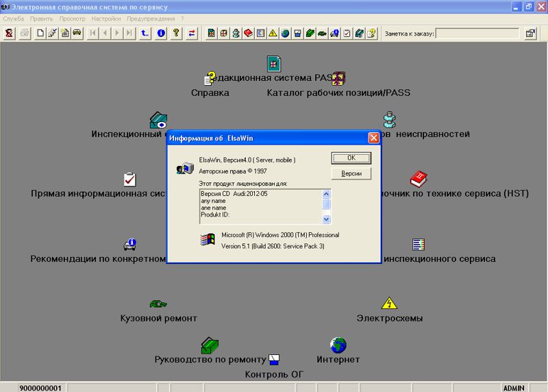Viewport: 548px width, 392px height.
Task: Click the license list scrollbar thumb
Action: coord(326,204)
